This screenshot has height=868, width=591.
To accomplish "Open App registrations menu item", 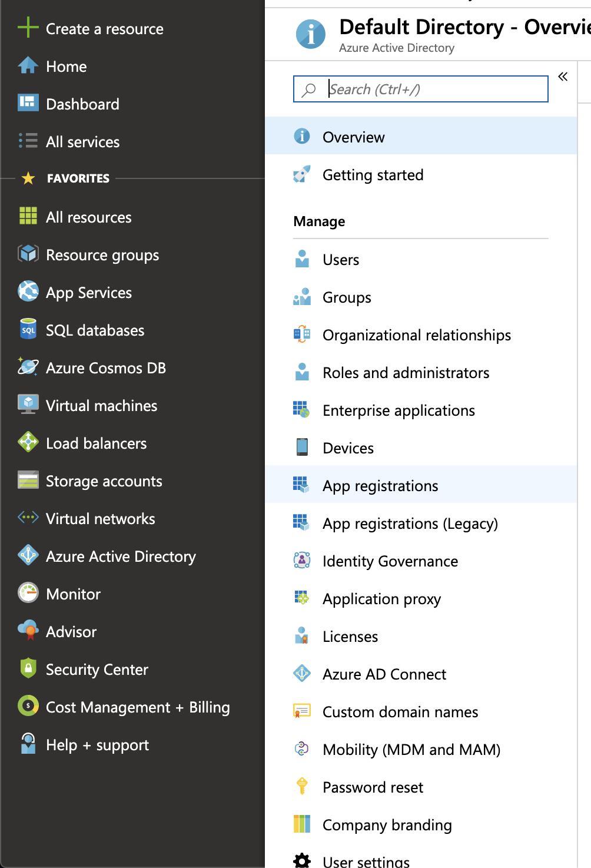I will [x=421, y=485].
